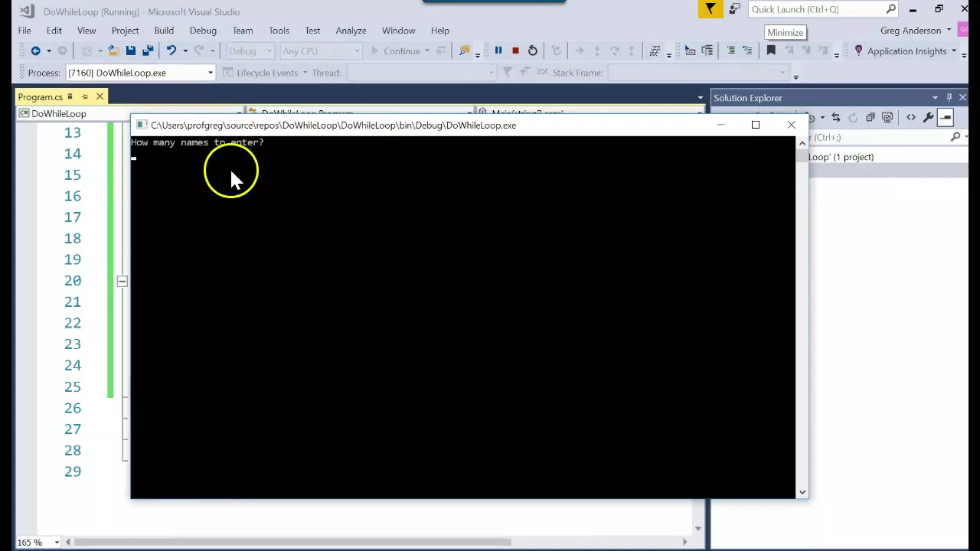Toggle Solution Explorer auto-hide pin
980x551 pixels.
[949, 98]
